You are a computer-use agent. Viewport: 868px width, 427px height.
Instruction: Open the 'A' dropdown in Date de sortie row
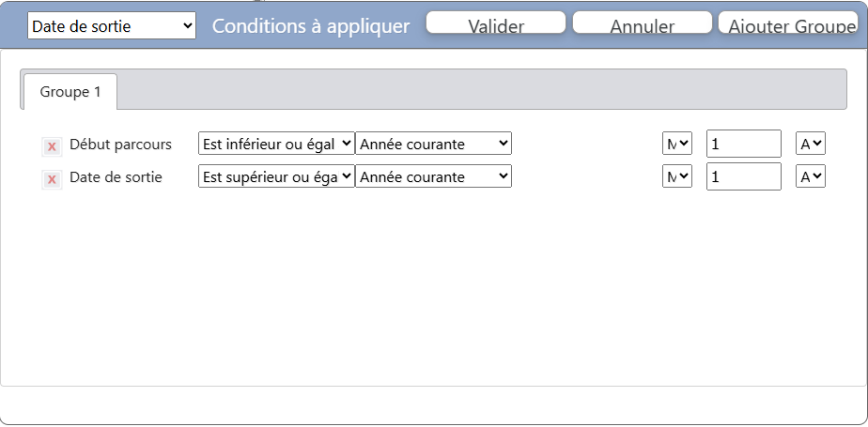[x=811, y=175]
